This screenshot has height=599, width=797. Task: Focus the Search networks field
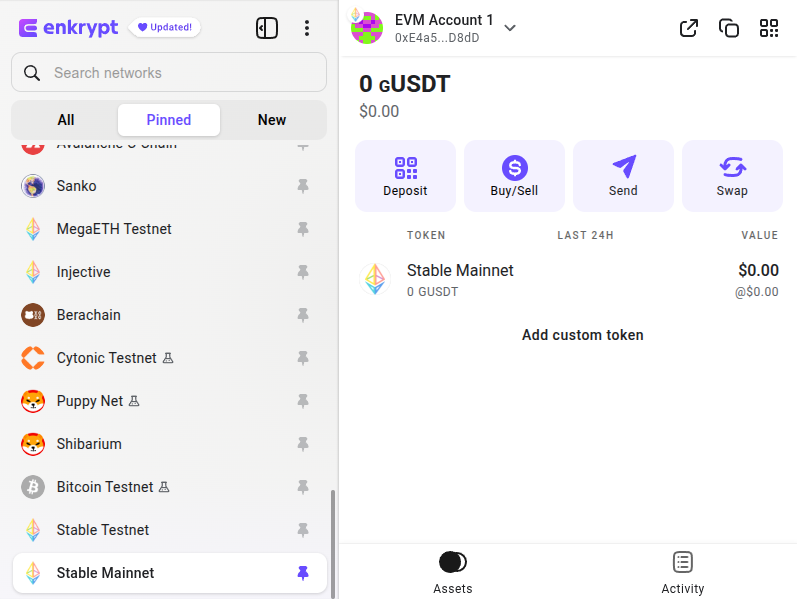point(169,72)
